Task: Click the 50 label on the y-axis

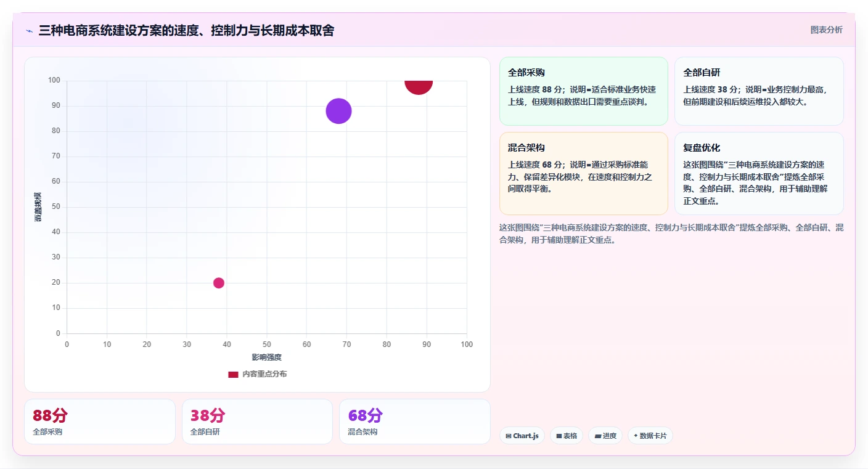Action: [x=56, y=206]
